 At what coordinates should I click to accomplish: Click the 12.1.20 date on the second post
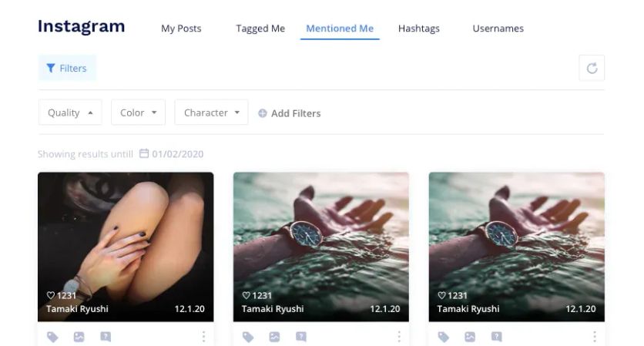click(x=385, y=309)
